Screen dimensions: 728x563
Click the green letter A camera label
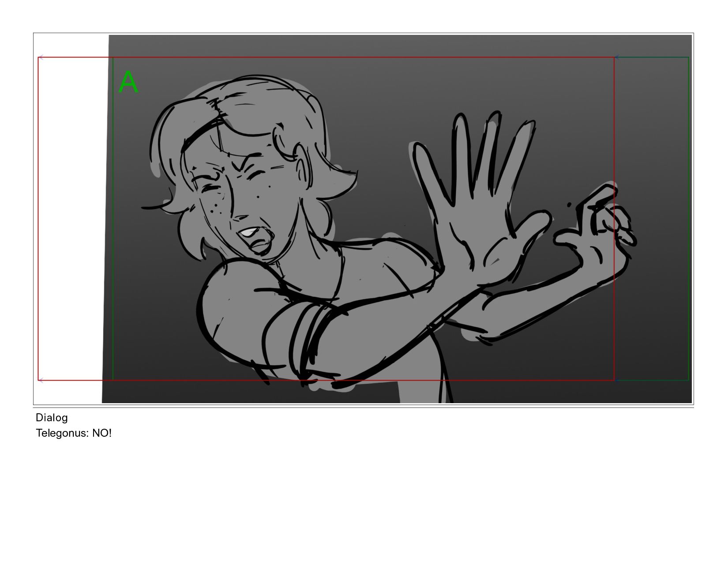point(128,82)
